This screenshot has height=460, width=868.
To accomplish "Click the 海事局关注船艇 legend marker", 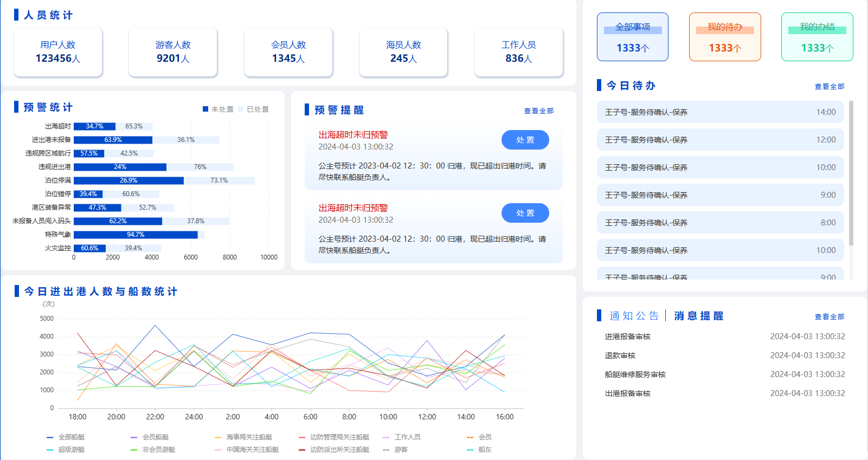I will (x=218, y=437).
